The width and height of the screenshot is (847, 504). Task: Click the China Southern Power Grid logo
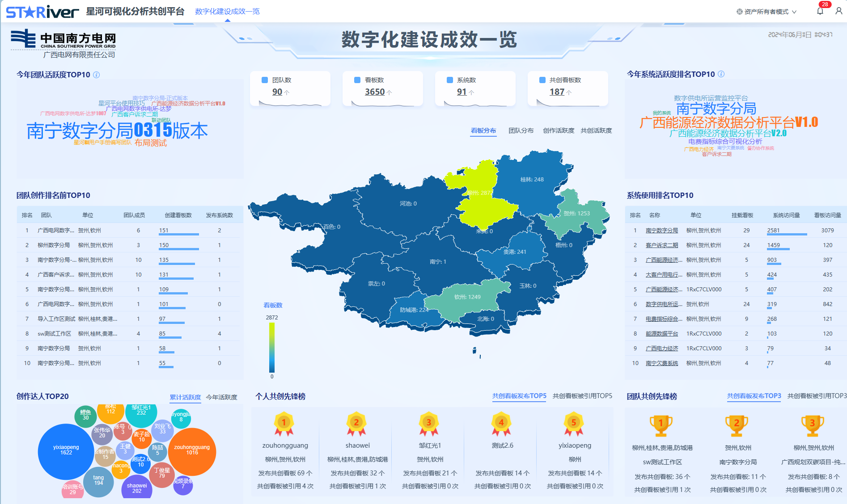(x=64, y=40)
